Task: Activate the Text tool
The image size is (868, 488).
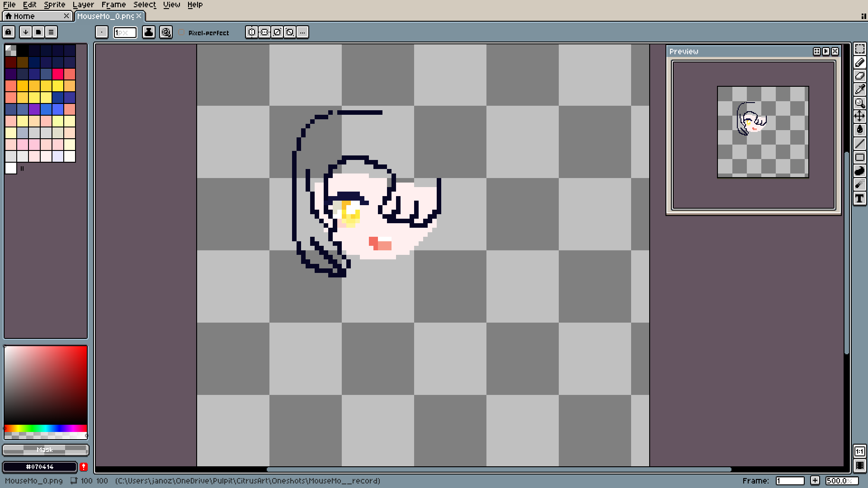Action: pyautogui.click(x=859, y=198)
